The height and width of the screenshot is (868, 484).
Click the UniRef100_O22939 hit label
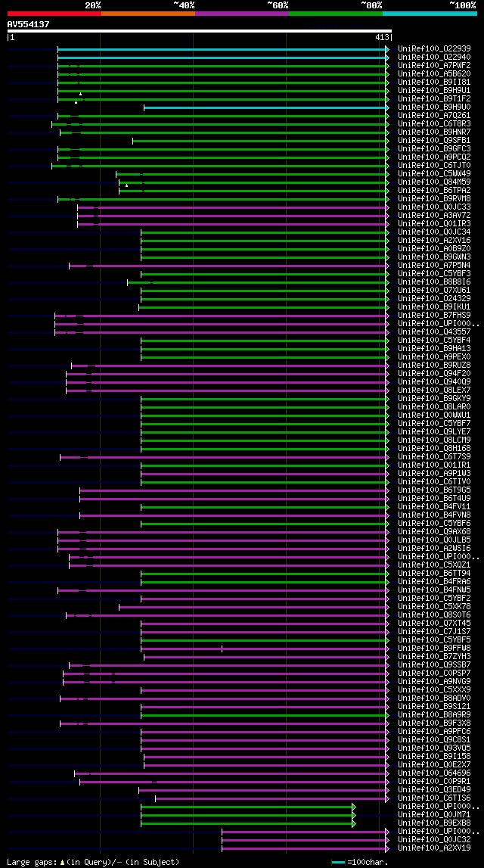[x=434, y=48]
